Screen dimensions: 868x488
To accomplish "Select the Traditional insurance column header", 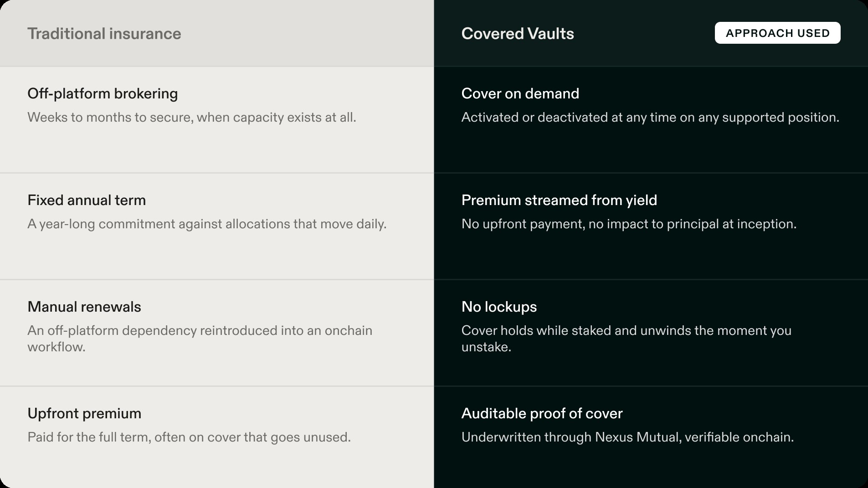I will (x=104, y=34).
